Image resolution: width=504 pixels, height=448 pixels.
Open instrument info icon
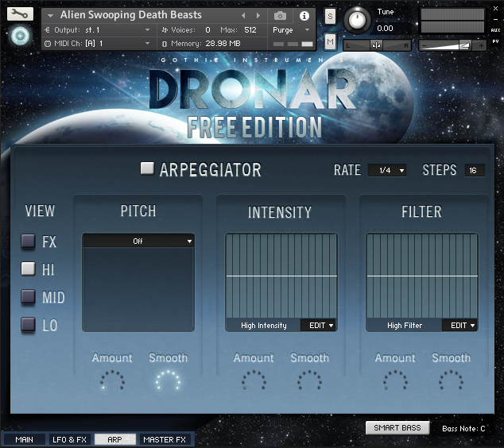304,15
